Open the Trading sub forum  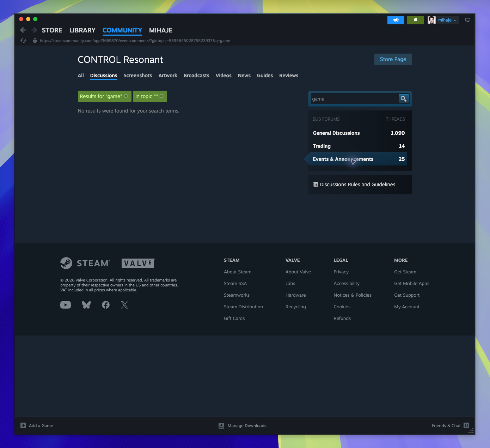pyautogui.click(x=359, y=146)
